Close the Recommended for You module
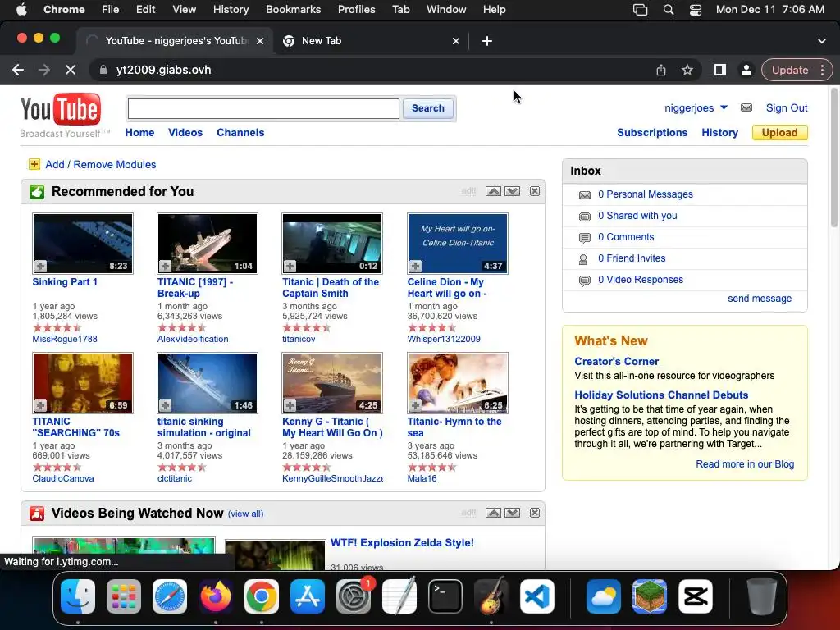This screenshot has height=630, width=840. click(x=535, y=191)
